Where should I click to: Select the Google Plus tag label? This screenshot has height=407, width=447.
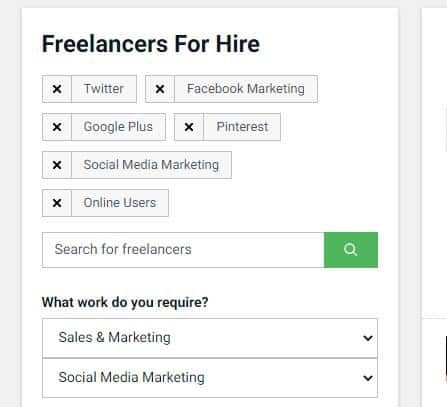(118, 127)
